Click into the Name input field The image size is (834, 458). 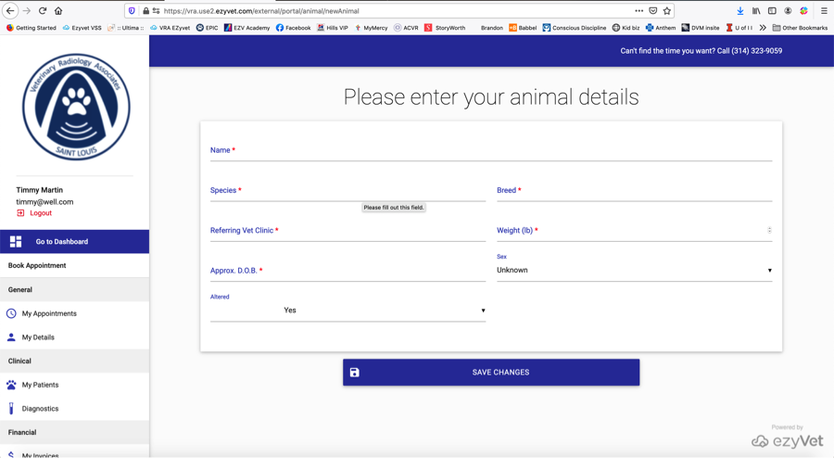tap(490, 151)
